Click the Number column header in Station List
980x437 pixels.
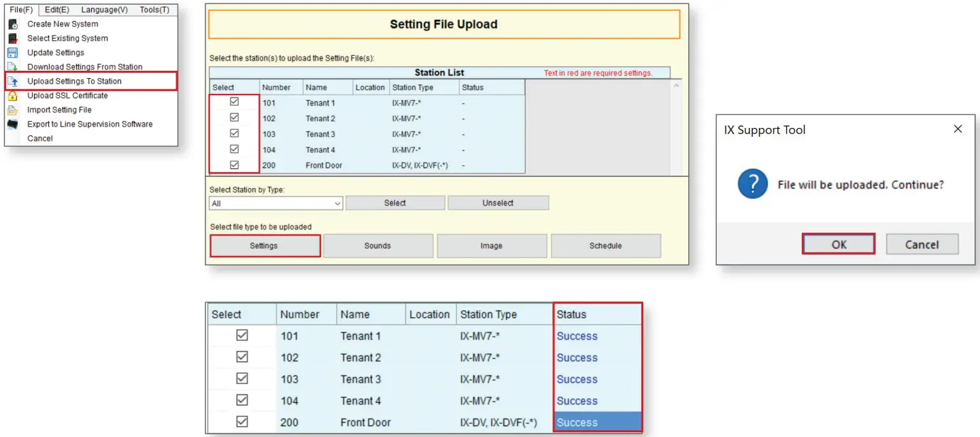tap(281, 87)
